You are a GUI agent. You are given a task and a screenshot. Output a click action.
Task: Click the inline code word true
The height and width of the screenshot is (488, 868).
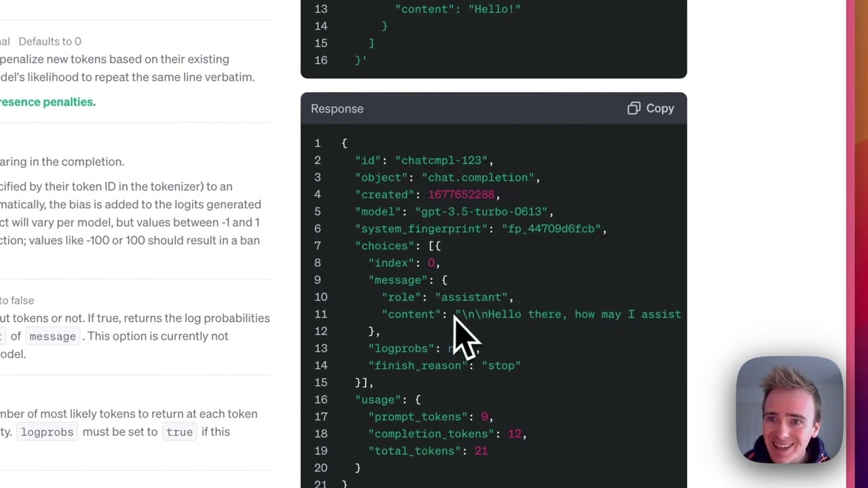pos(180,432)
